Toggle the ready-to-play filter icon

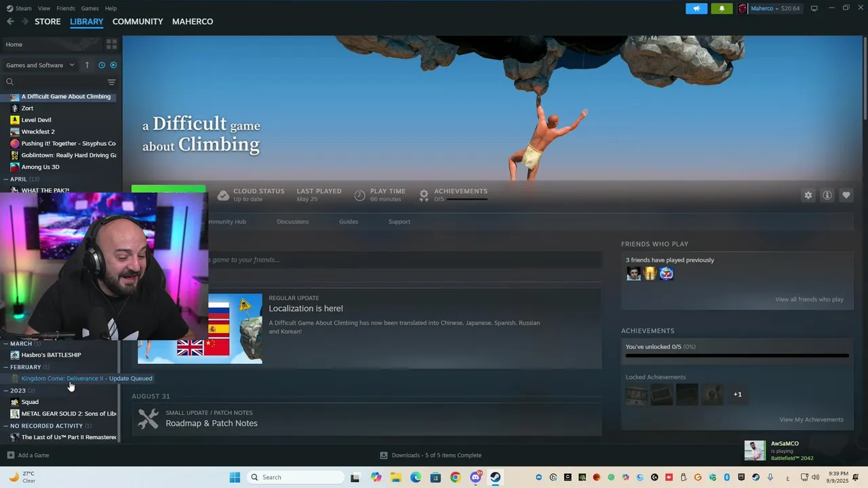point(113,65)
